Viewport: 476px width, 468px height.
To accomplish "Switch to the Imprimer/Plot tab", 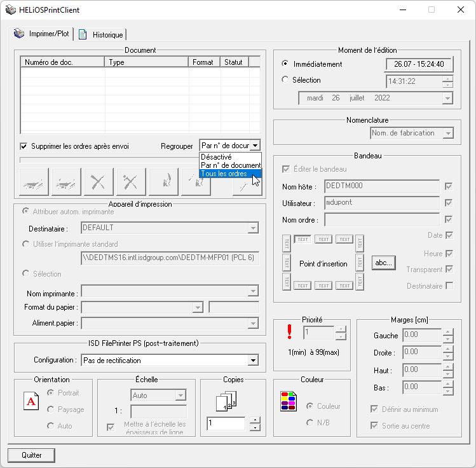I will tap(41, 34).
